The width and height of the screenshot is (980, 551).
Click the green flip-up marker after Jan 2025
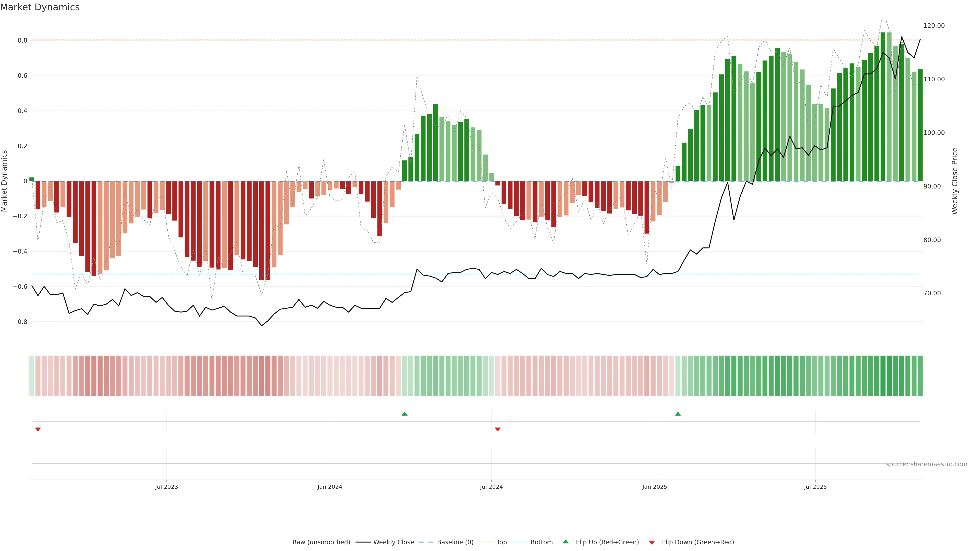(678, 414)
